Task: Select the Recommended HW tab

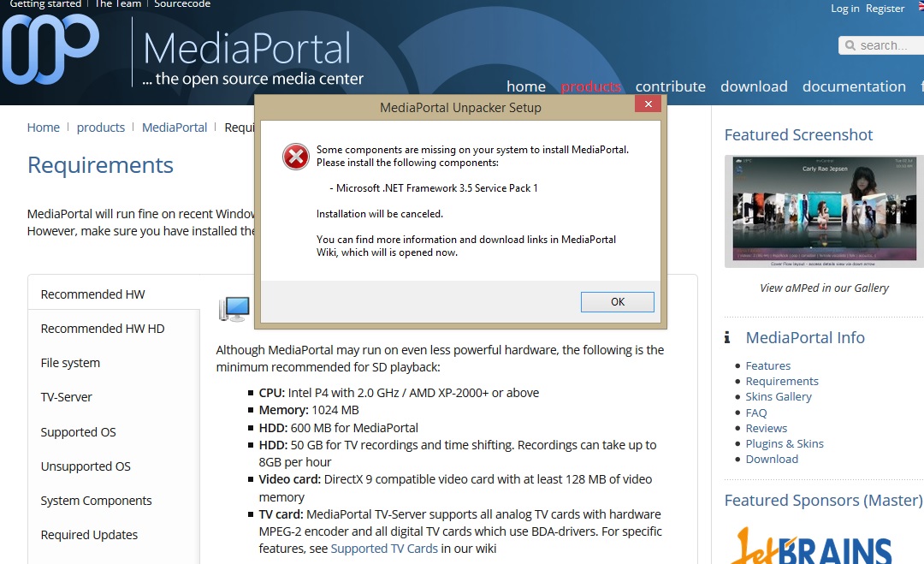Action: click(113, 294)
